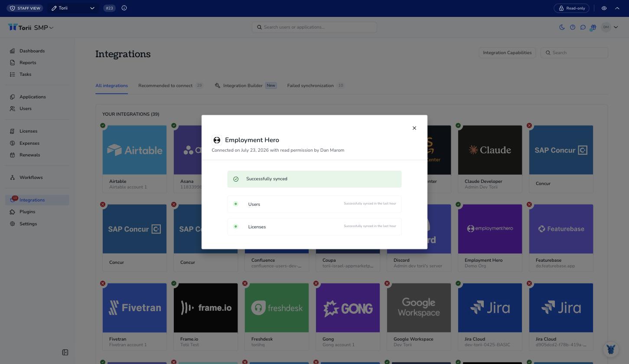629x364 pixels.
Task: Click the Successfully synced banner
Action: [314, 179]
